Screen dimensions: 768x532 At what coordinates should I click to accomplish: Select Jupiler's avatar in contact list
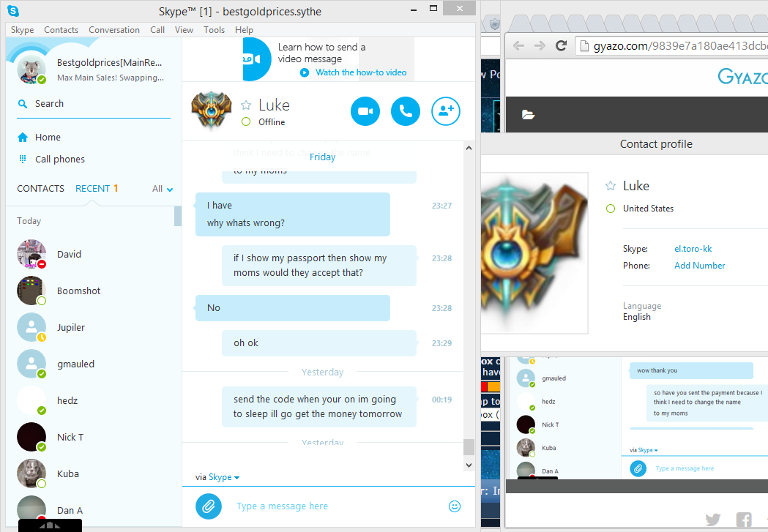click(31, 327)
